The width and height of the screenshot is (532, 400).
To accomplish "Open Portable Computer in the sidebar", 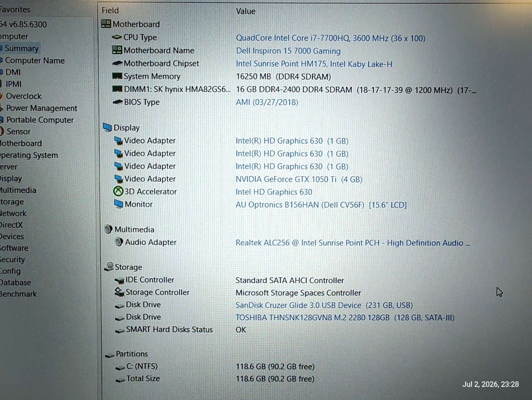I will 40,120.
